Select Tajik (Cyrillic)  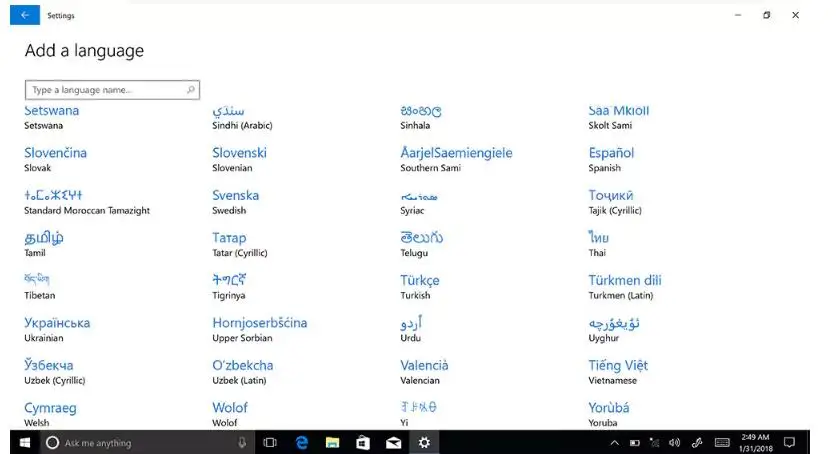[x=615, y=202]
